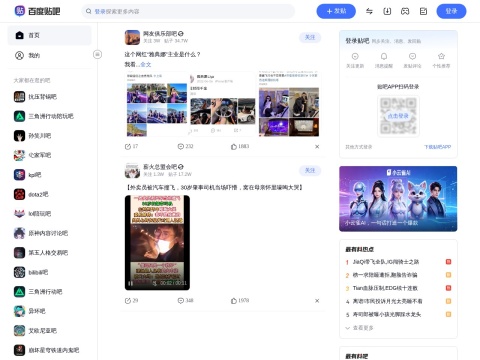The height and width of the screenshot is (360, 480).
Task: Click the video's 00:02 / 00:11 time bar
Action: tap(173, 283)
